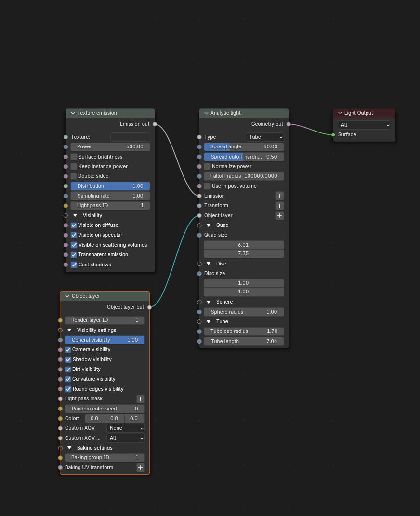Open the Custom AOV dropdown showing None

tap(126, 428)
